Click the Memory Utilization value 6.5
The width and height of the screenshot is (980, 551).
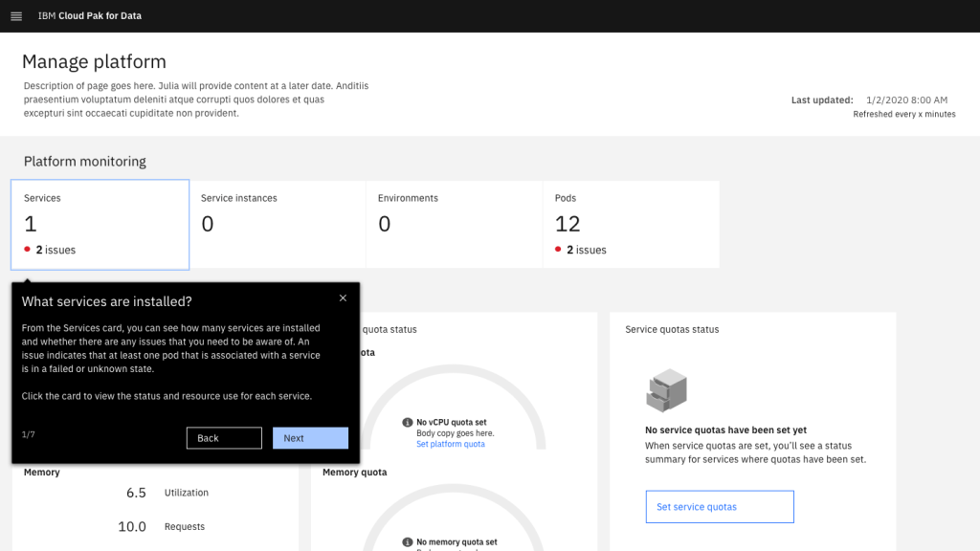click(x=136, y=493)
